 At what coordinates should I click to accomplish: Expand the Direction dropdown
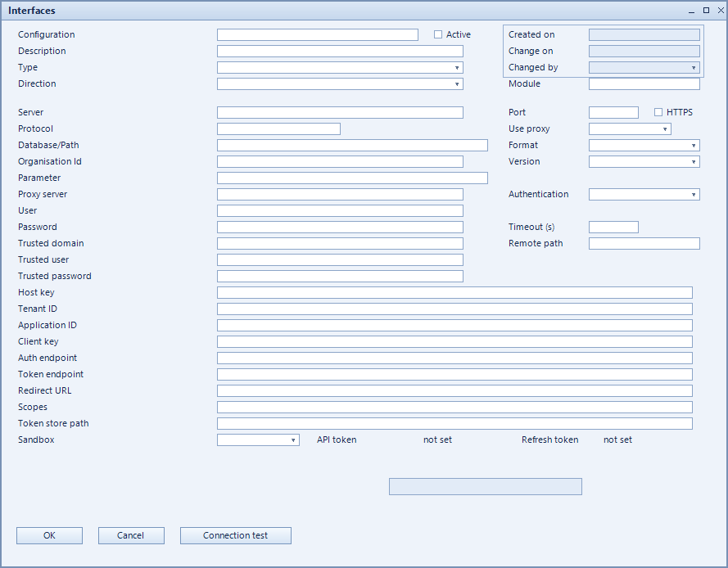pos(340,84)
